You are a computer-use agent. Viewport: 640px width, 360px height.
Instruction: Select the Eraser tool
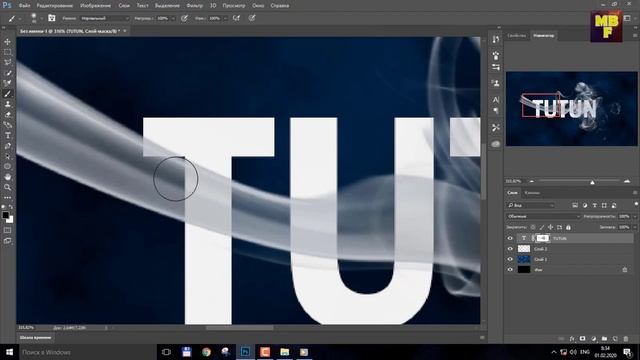pyautogui.click(x=7, y=115)
